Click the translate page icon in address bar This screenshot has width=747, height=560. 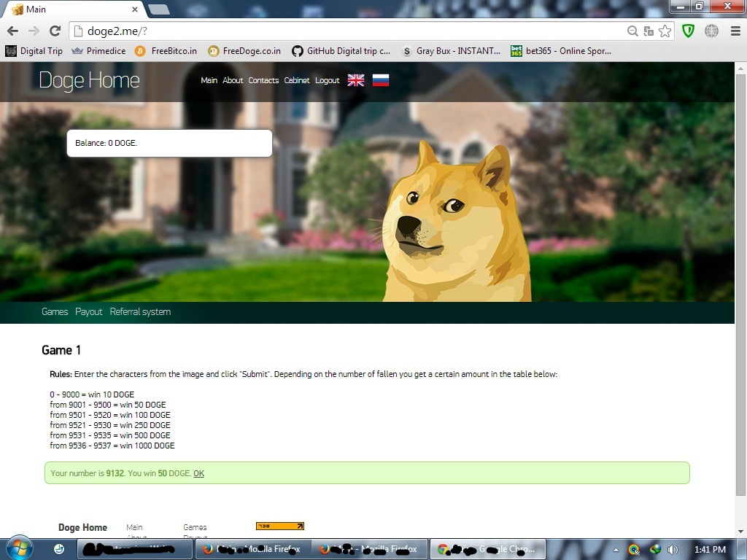[x=649, y=31]
